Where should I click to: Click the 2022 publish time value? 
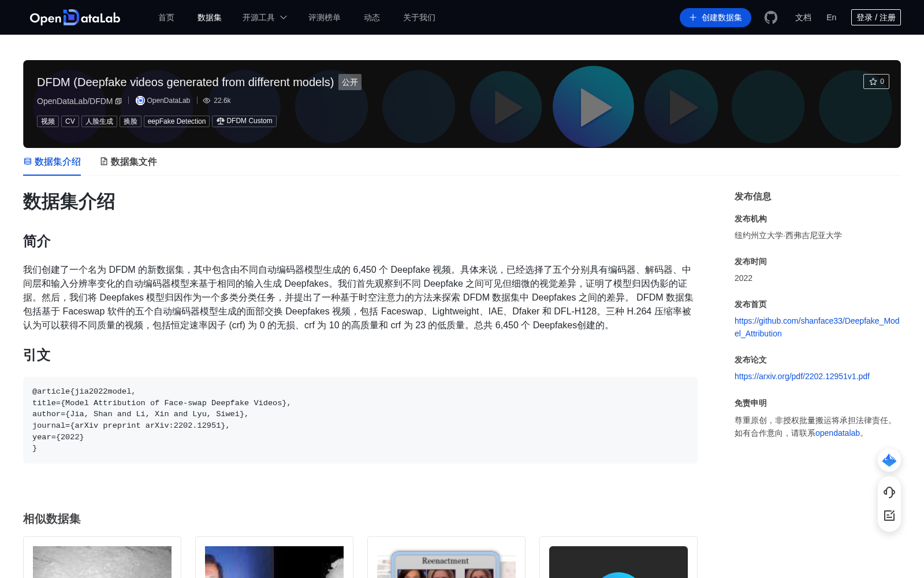click(743, 278)
